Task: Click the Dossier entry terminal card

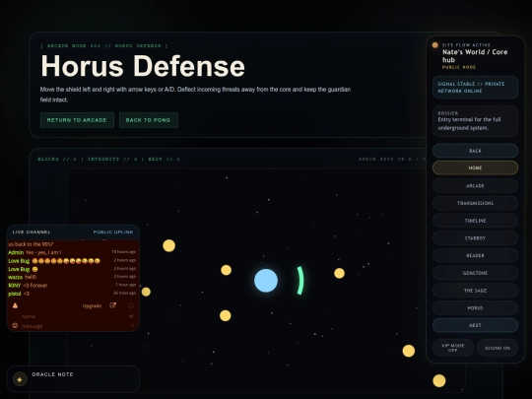Action: click(475, 121)
